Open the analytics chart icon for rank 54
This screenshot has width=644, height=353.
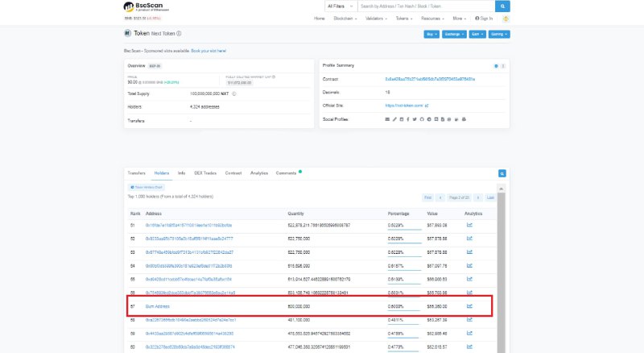click(469, 266)
